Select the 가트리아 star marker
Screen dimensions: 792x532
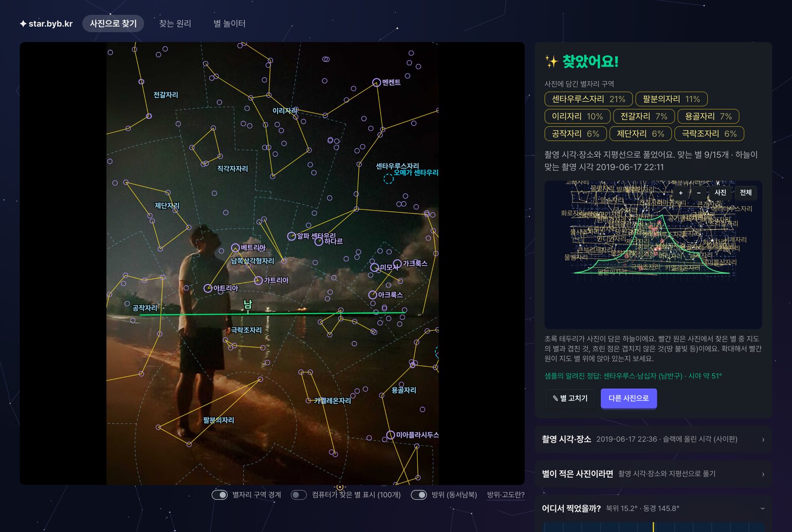pyautogui.click(x=258, y=281)
